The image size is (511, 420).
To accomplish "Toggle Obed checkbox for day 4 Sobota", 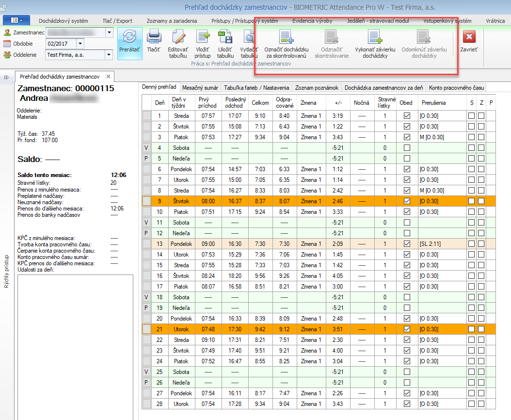I will (407, 148).
